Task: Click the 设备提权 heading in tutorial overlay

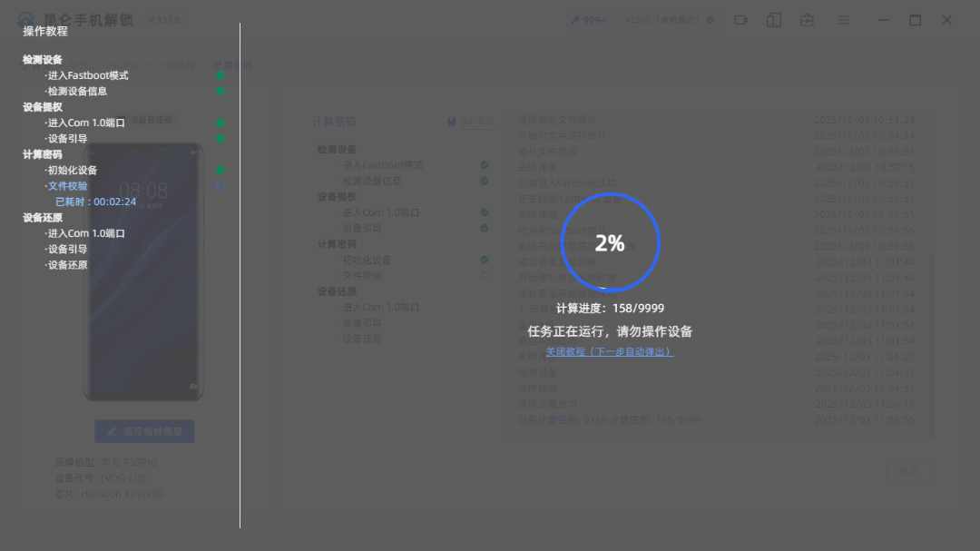Action: coord(43,107)
